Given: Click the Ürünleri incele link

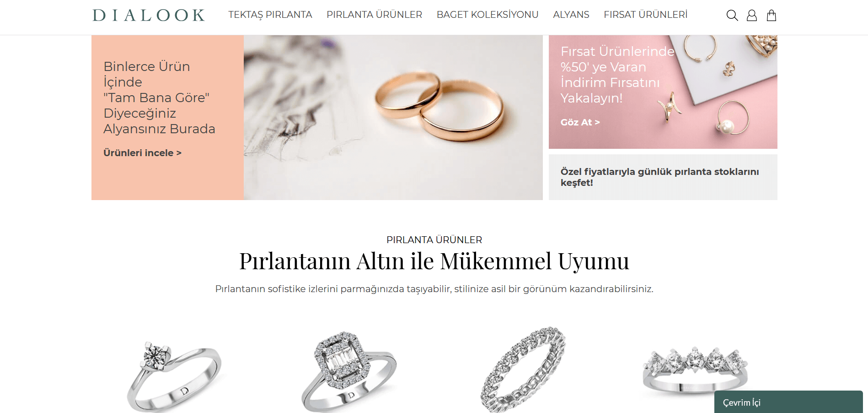Looking at the screenshot, I should tap(143, 153).
